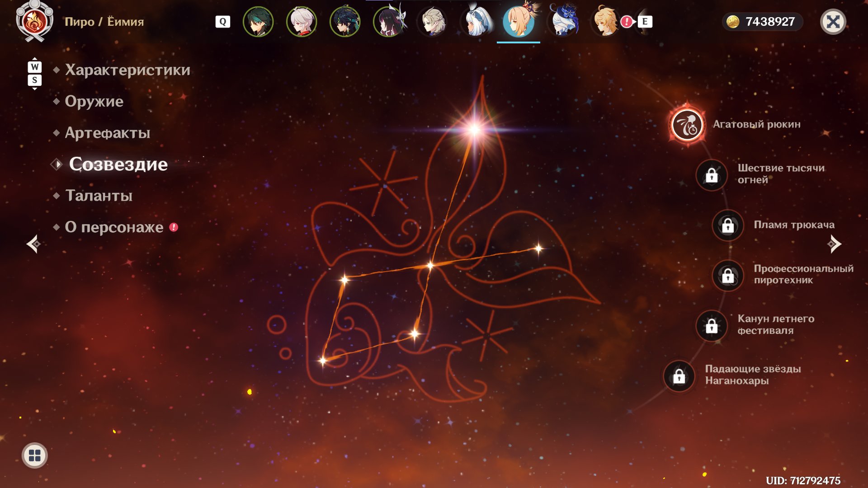This screenshot has height=488, width=868.
Task: Click the red alert badge beside E
Action: [x=626, y=22]
